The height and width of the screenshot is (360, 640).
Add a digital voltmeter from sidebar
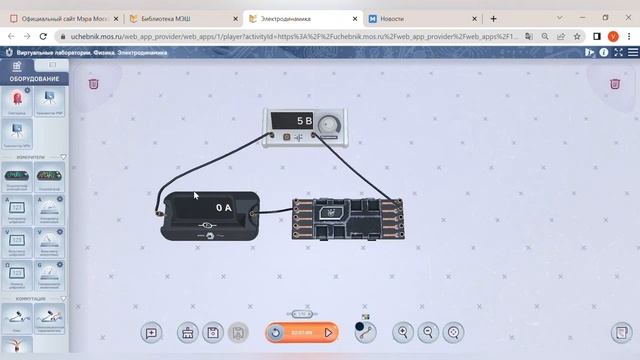pos(17,242)
